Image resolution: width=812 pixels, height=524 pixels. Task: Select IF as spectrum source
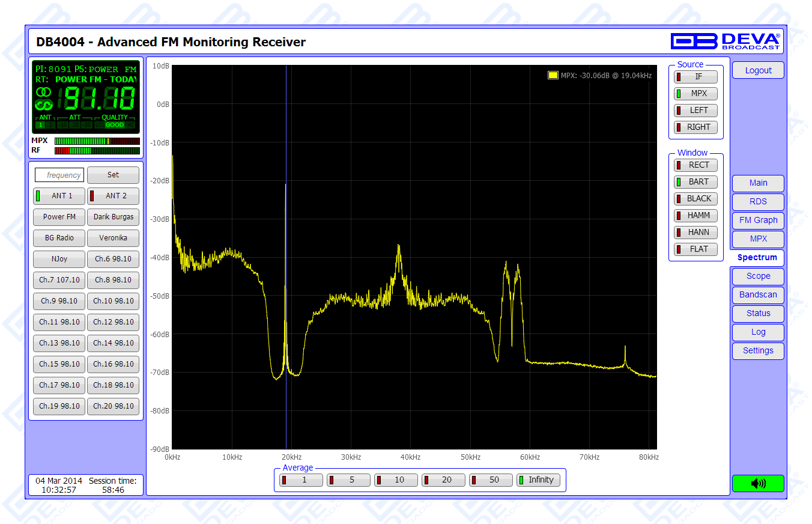click(x=695, y=77)
